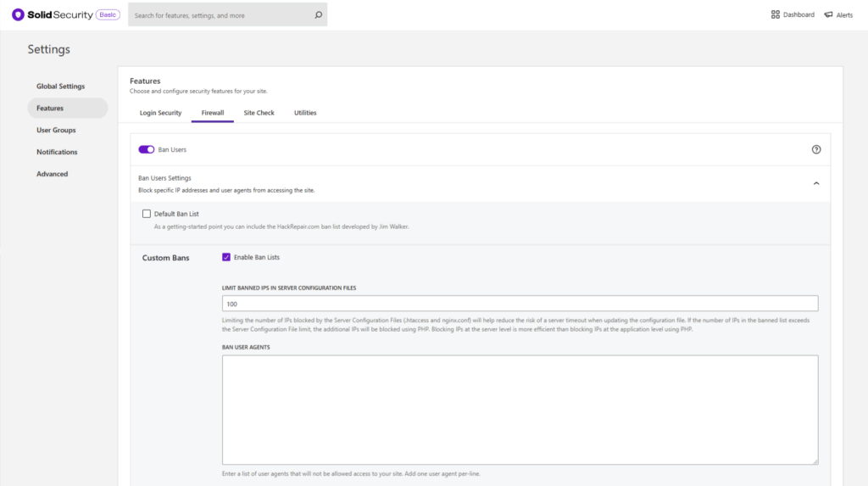This screenshot has width=868, height=486.
Task: Open the Site Check tab
Action: (x=259, y=113)
